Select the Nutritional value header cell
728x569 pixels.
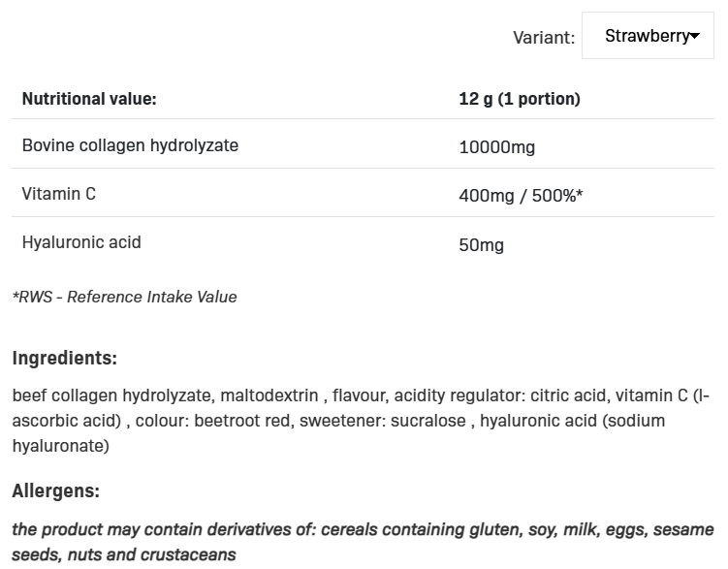pyautogui.click(x=89, y=99)
